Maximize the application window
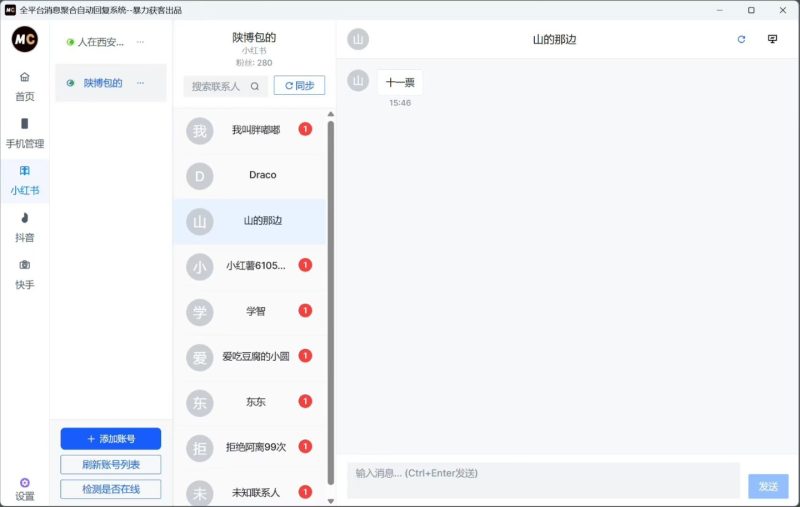 751,10
